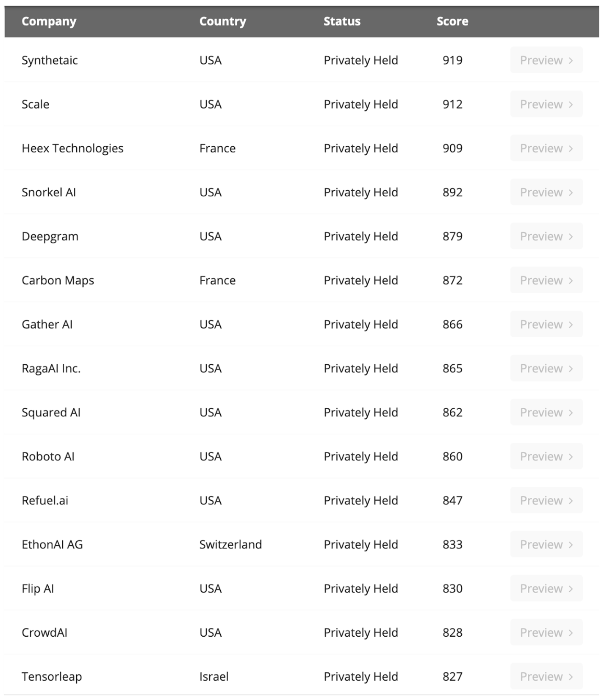Open the Tensorleap Preview button
606x700 pixels.
point(546,677)
